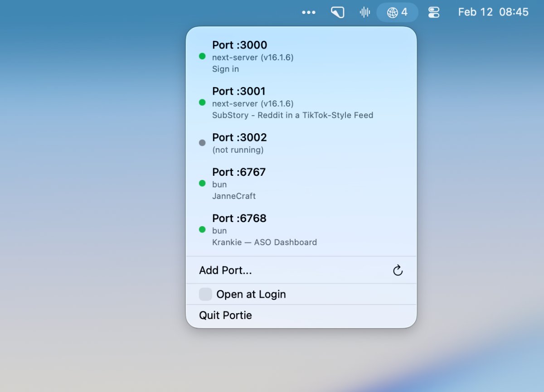Open Control Center toggles icon
The height and width of the screenshot is (392, 544).
coord(434,12)
